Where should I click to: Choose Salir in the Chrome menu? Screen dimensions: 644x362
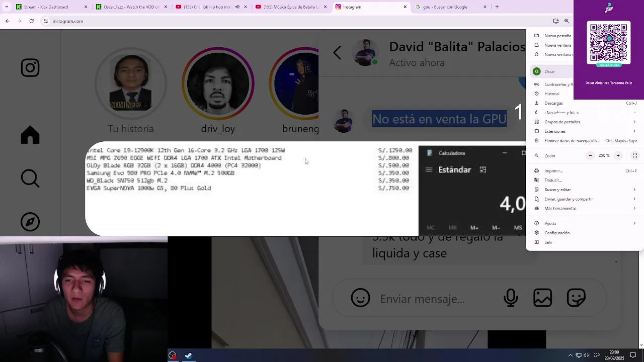point(585,242)
